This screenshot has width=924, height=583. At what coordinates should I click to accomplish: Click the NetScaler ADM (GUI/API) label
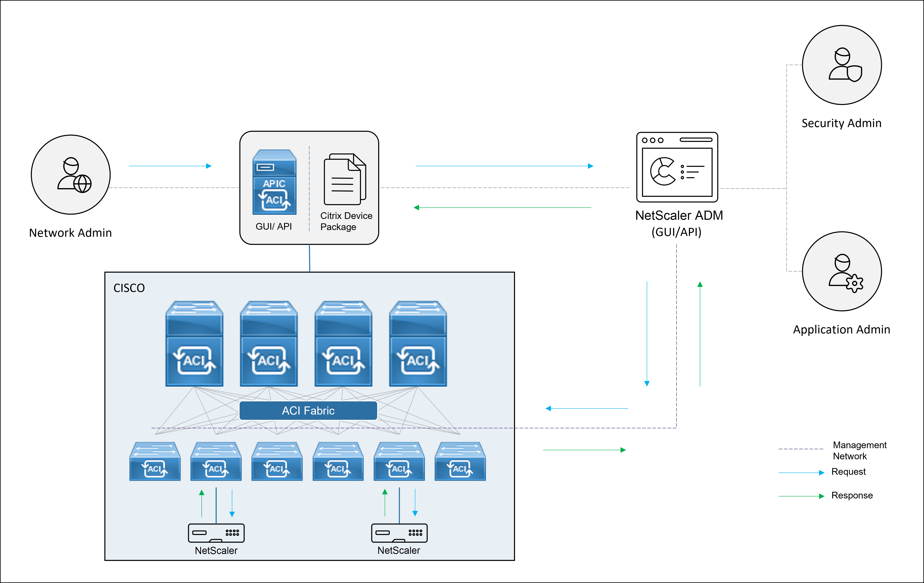[x=679, y=224]
